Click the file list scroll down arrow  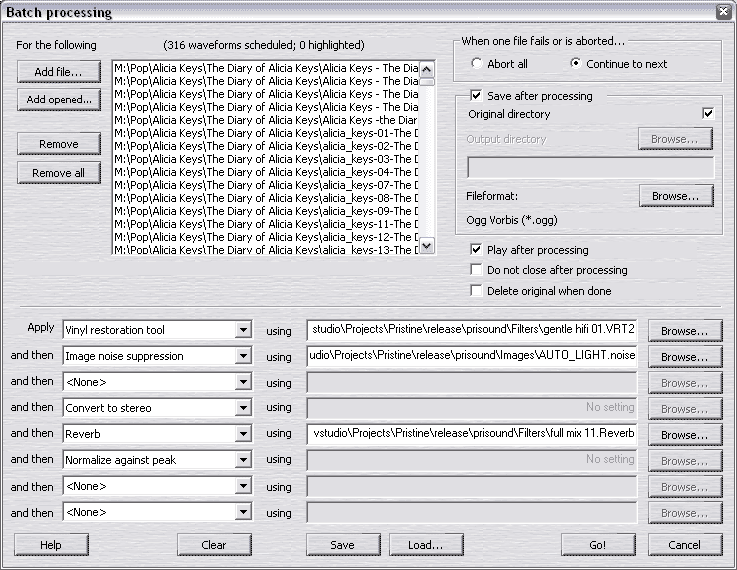[426, 245]
